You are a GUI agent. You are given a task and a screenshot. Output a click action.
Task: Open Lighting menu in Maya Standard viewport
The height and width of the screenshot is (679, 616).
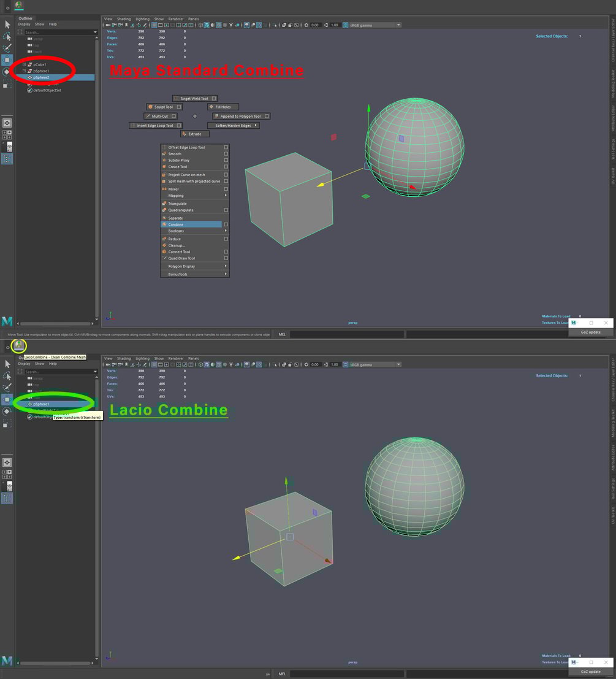tap(142, 19)
